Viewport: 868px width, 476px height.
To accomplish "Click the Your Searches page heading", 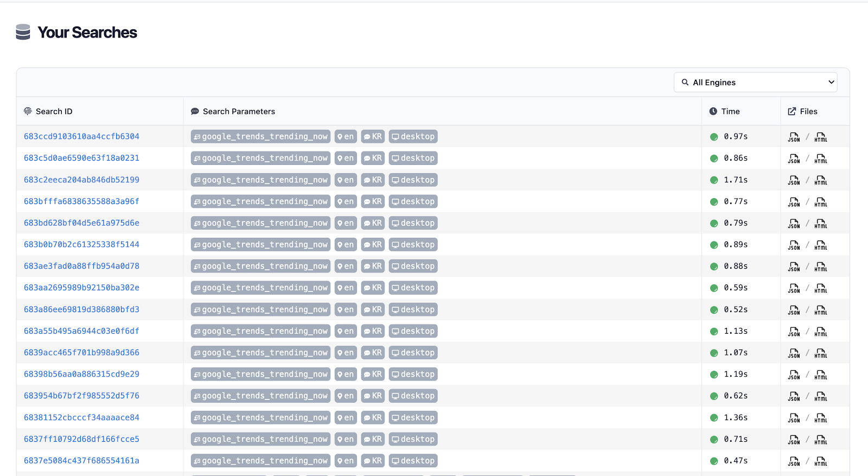I will (x=87, y=33).
